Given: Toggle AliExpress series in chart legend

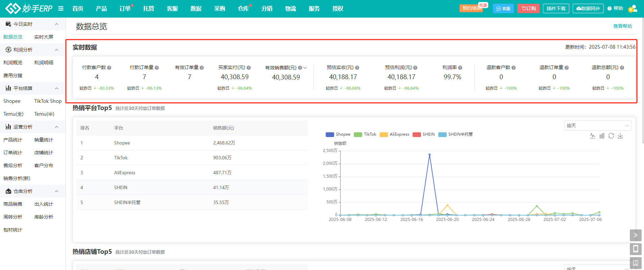Looking at the screenshot, I should [394, 134].
